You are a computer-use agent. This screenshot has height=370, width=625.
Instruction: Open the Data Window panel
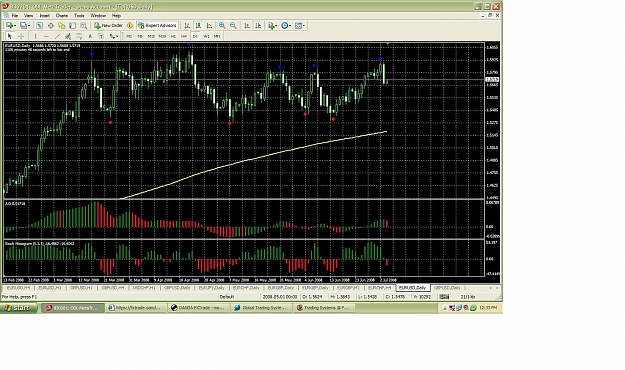pos(51,26)
